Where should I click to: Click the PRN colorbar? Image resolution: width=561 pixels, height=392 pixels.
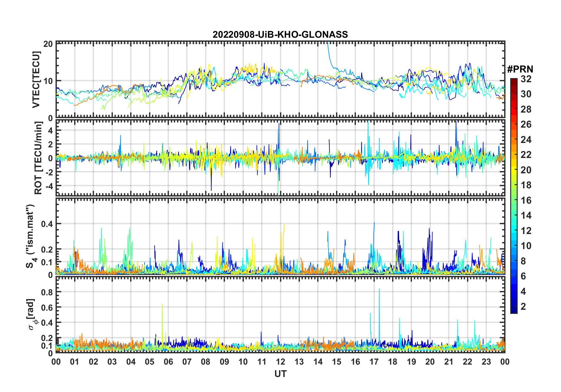tap(514, 196)
